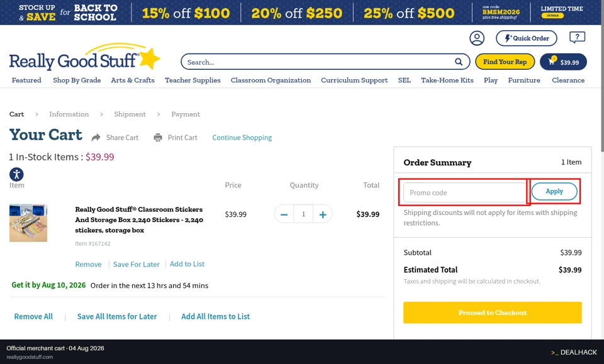Open the Clearance menu
This screenshot has width=604, height=364.
coord(568,80)
